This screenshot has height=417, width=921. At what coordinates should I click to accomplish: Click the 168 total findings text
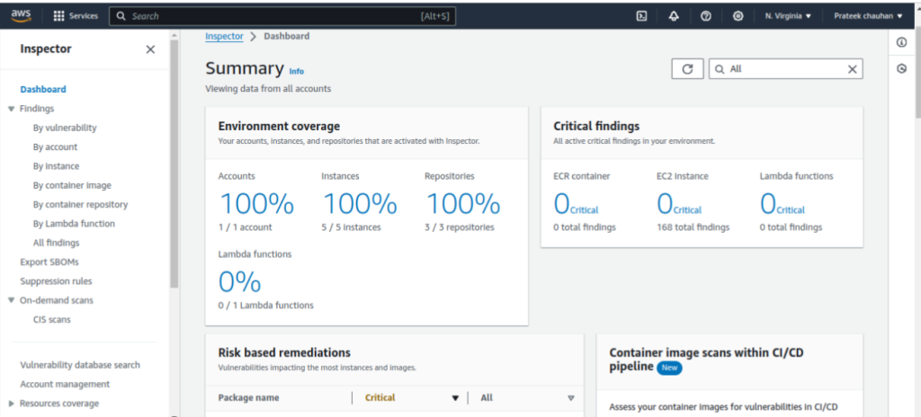pyautogui.click(x=693, y=227)
